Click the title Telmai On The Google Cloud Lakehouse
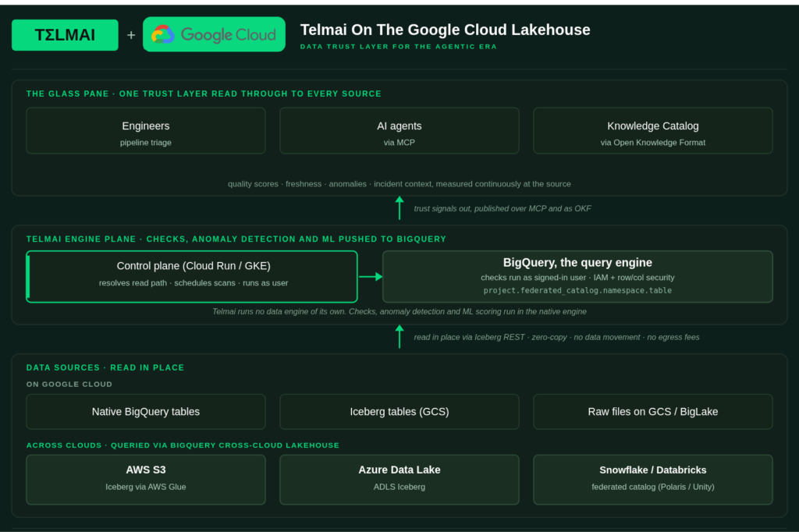Image resolution: width=799 pixels, height=532 pixels. point(445,30)
